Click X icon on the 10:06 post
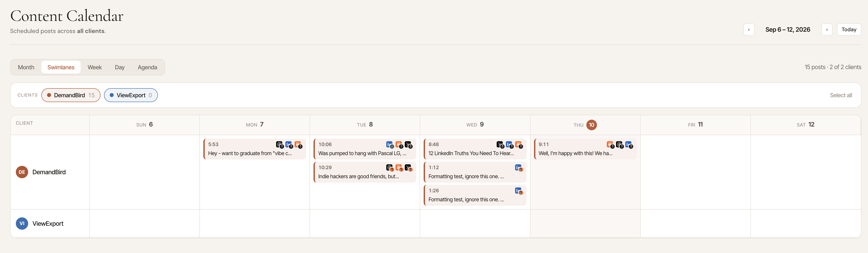868x253 pixels. point(408,144)
